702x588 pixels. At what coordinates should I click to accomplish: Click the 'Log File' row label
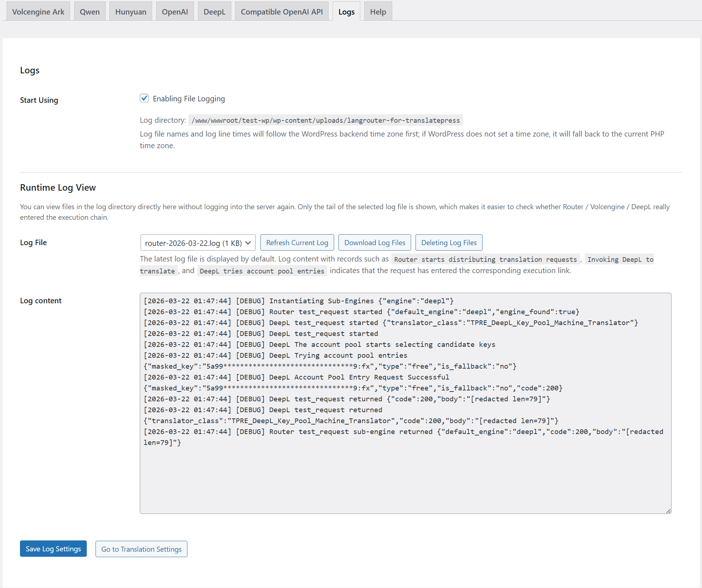(33, 243)
